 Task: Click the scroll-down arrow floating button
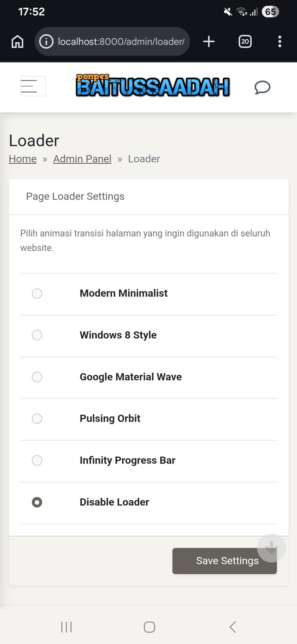click(271, 548)
